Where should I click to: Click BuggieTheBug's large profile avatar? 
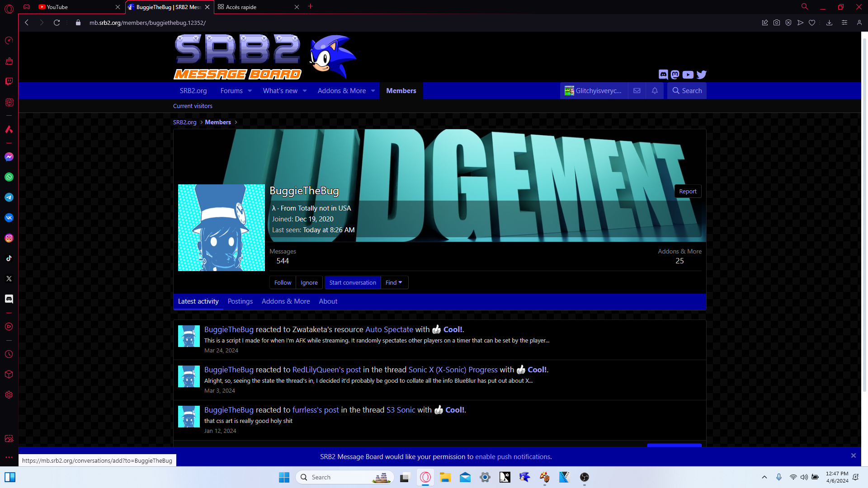pyautogui.click(x=222, y=228)
